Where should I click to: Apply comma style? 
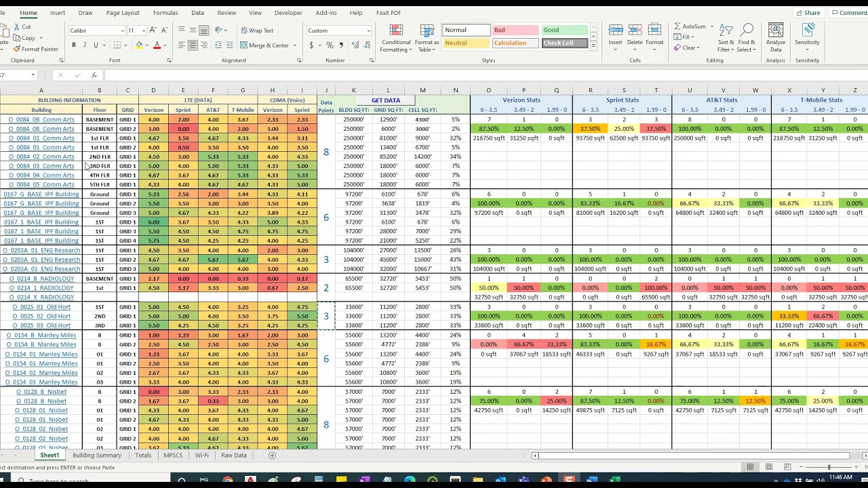[340, 45]
